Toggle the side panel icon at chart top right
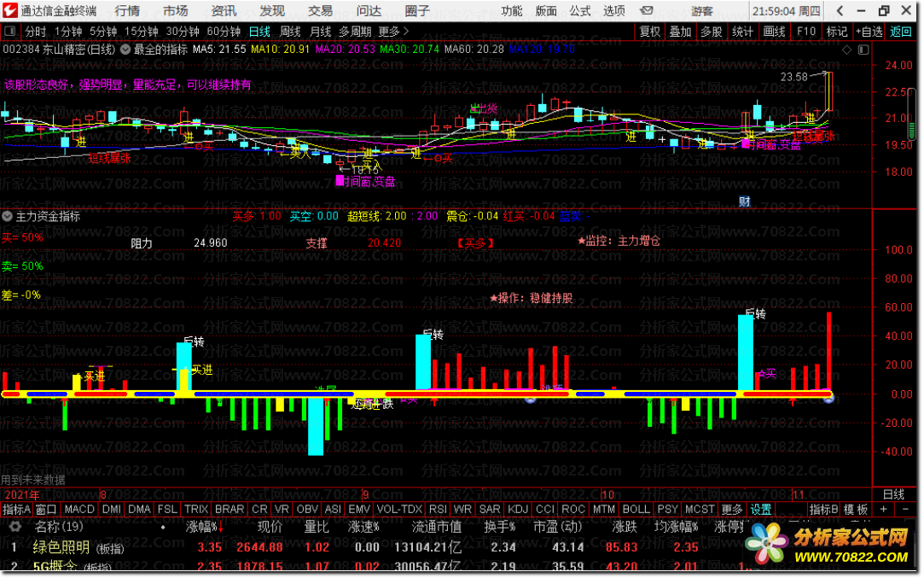Screen dimensions: 924x578 (x=864, y=50)
